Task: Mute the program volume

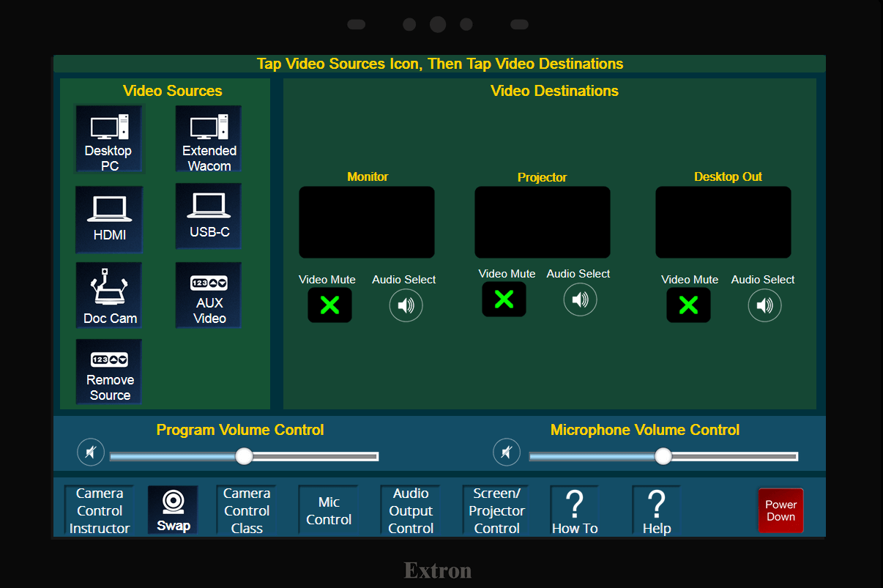Action: (91, 453)
